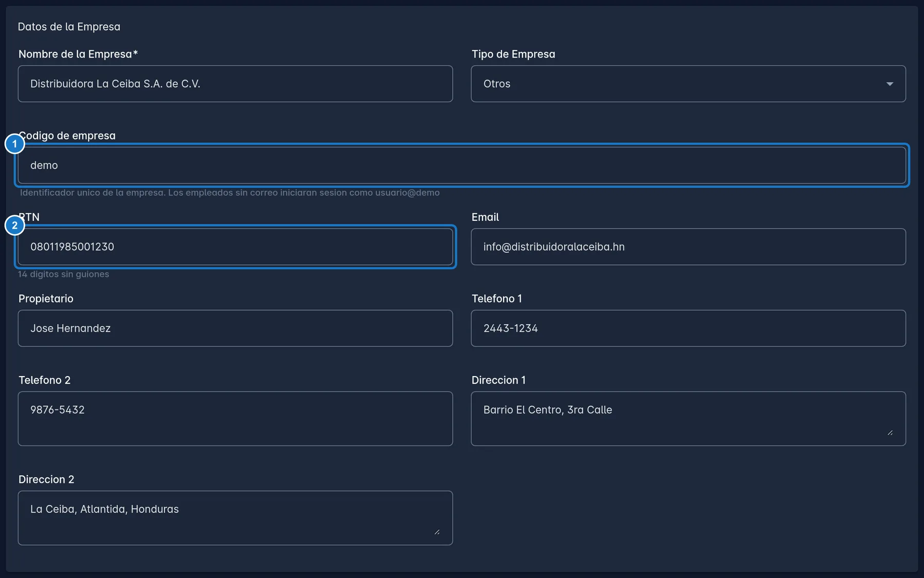The width and height of the screenshot is (924, 578).
Task: Click the Propietario label
Action: [46, 299]
